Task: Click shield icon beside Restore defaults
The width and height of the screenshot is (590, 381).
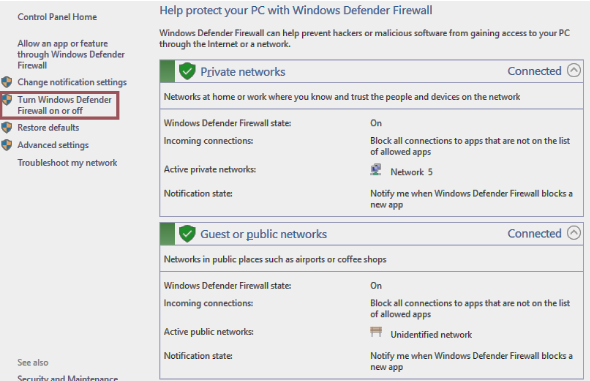Action: [7, 128]
